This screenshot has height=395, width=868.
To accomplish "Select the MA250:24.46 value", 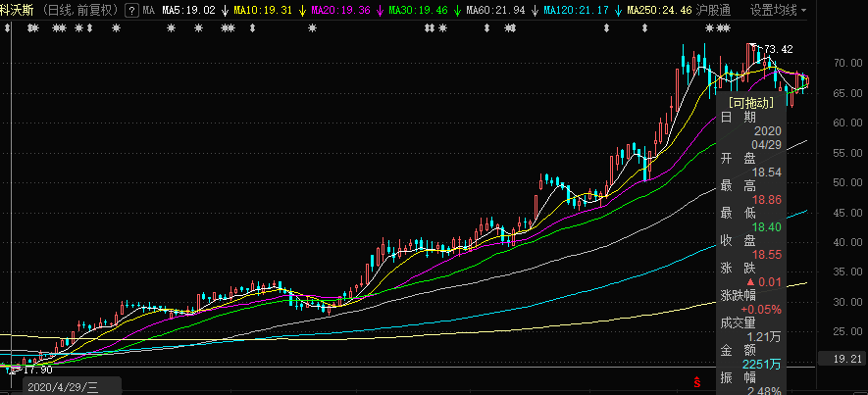I will point(659,10).
